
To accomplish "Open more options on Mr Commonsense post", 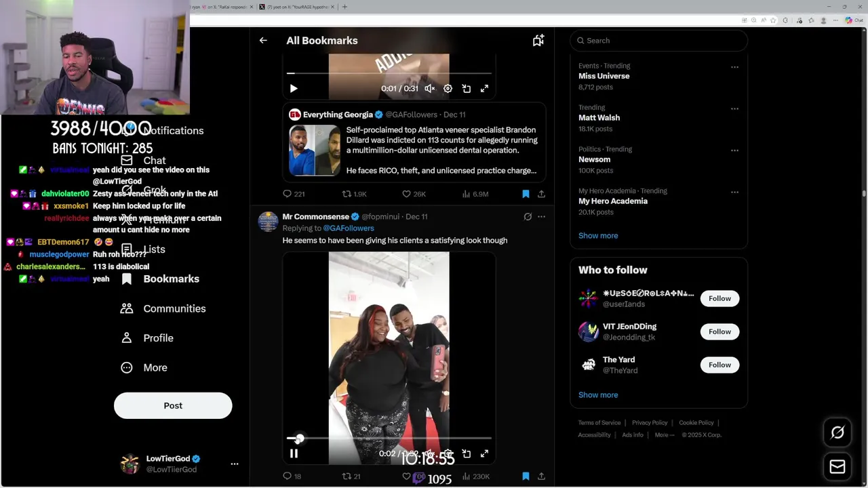I will (541, 217).
